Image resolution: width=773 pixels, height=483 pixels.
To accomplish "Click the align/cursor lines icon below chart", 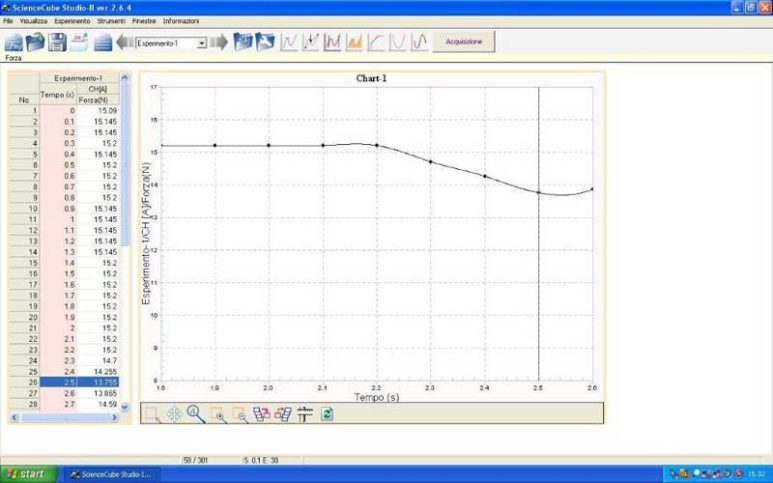I will pos(305,413).
